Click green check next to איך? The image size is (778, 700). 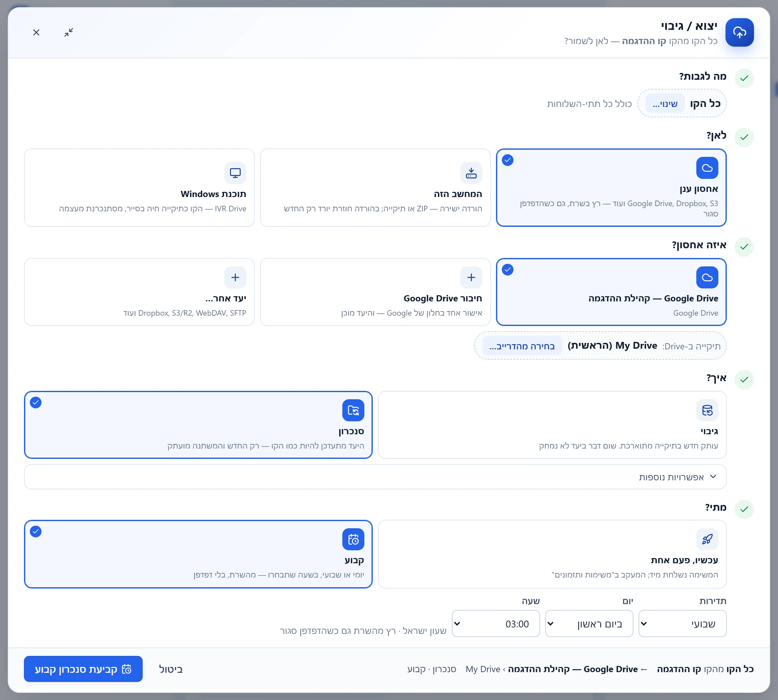coord(744,379)
